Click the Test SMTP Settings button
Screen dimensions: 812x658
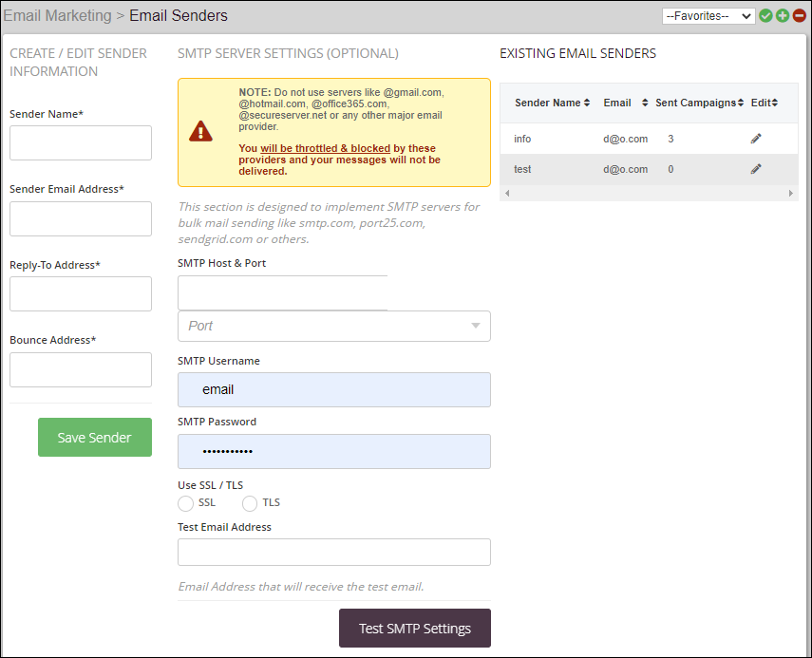[x=414, y=628]
